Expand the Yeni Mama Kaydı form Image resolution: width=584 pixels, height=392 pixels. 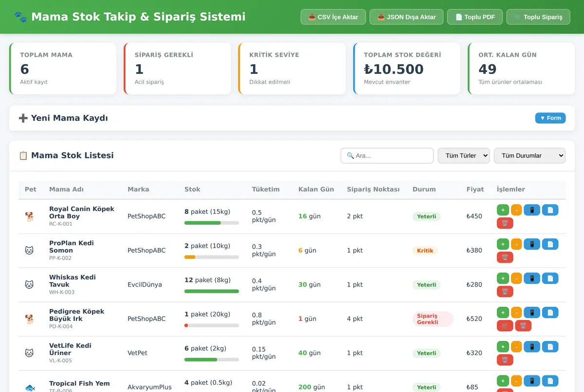[550, 118]
